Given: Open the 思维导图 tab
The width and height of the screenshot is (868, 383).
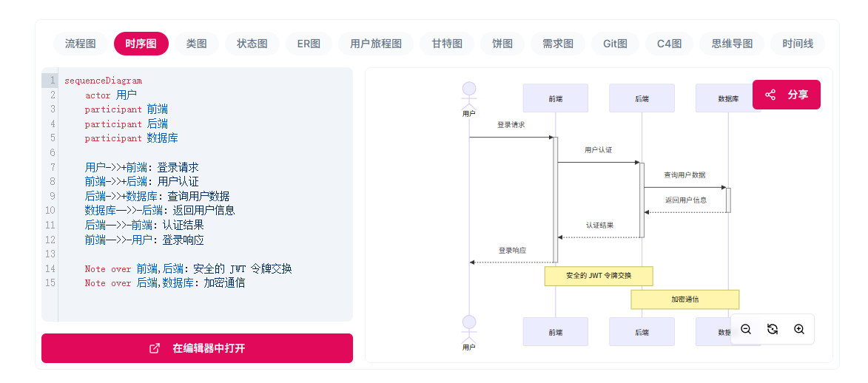Looking at the screenshot, I should (x=732, y=44).
